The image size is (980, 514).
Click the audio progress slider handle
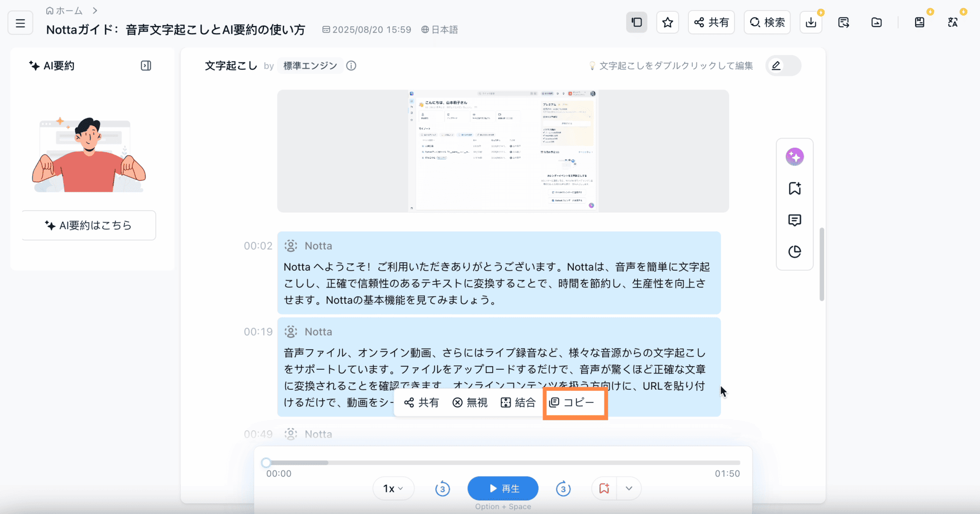click(266, 462)
